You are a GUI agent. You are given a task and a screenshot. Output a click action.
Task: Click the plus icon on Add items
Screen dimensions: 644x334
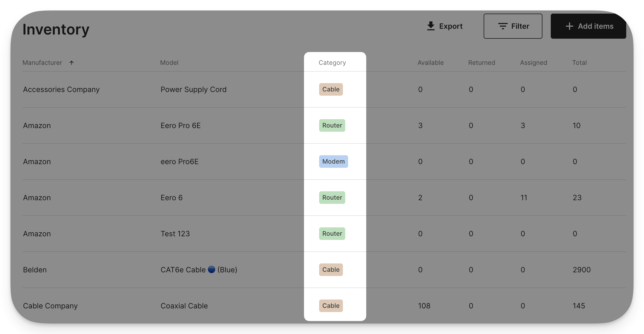click(569, 26)
